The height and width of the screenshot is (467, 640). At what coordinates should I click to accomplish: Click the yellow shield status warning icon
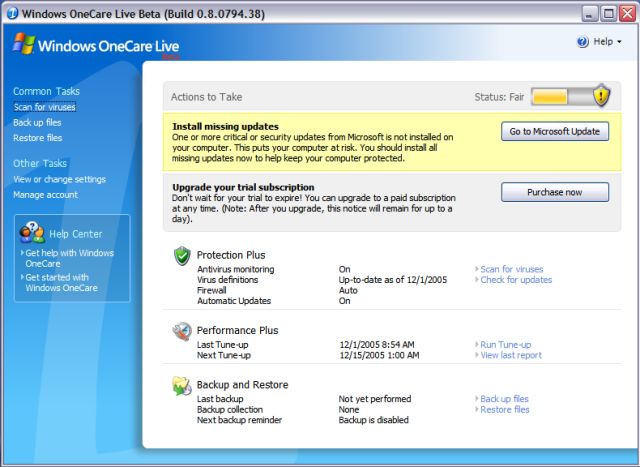coord(602,96)
